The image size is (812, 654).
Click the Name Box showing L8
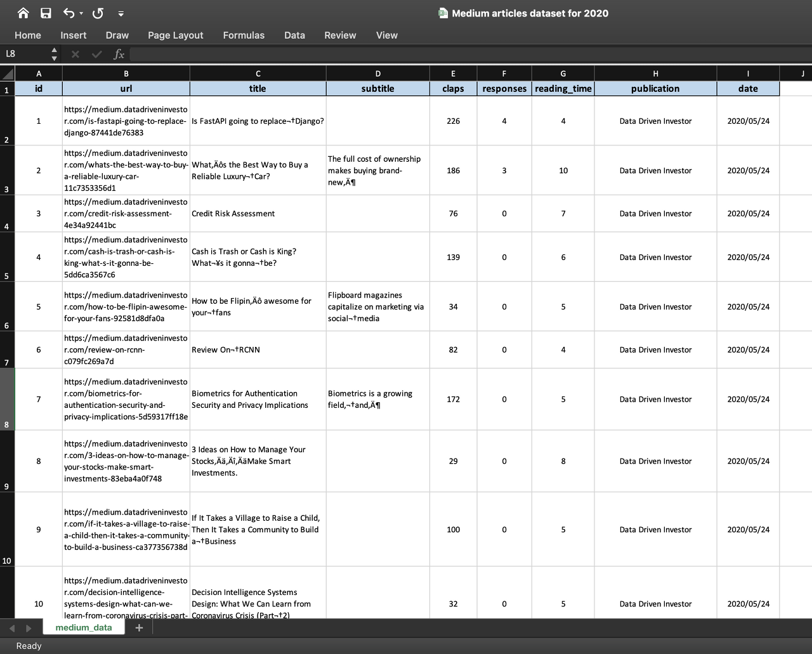[25, 54]
